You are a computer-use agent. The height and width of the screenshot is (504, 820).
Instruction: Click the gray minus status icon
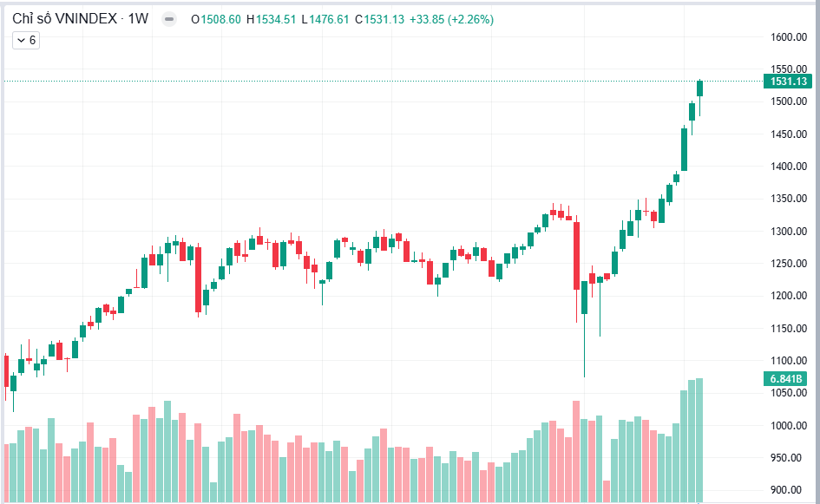point(169,19)
